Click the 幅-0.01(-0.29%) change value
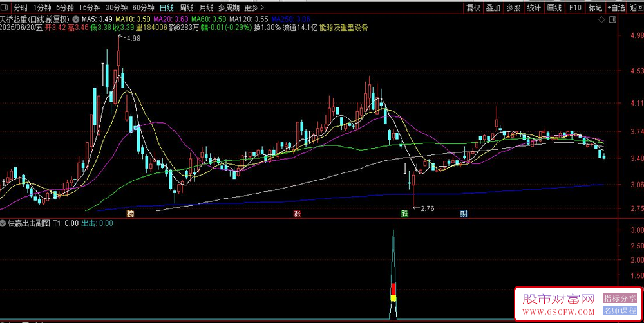This screenshot has width=644, height=323. (226, 28)
